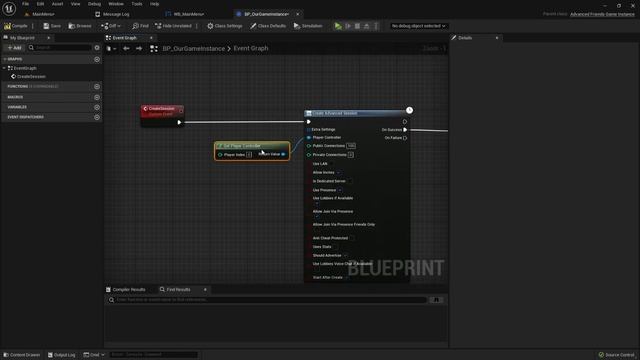Viewport: 640px width, 360px height.
Task: Click the Eject button in play controls
Action: coord(367,26)
